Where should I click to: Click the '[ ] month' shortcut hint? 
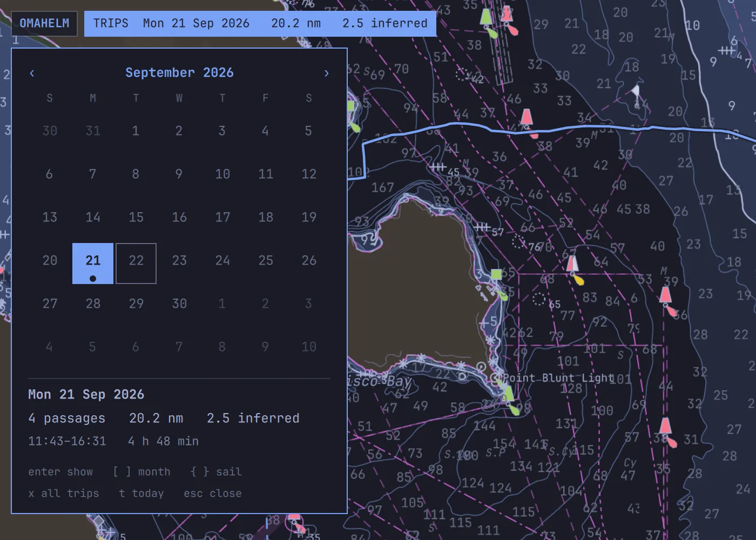pos(141,472)
